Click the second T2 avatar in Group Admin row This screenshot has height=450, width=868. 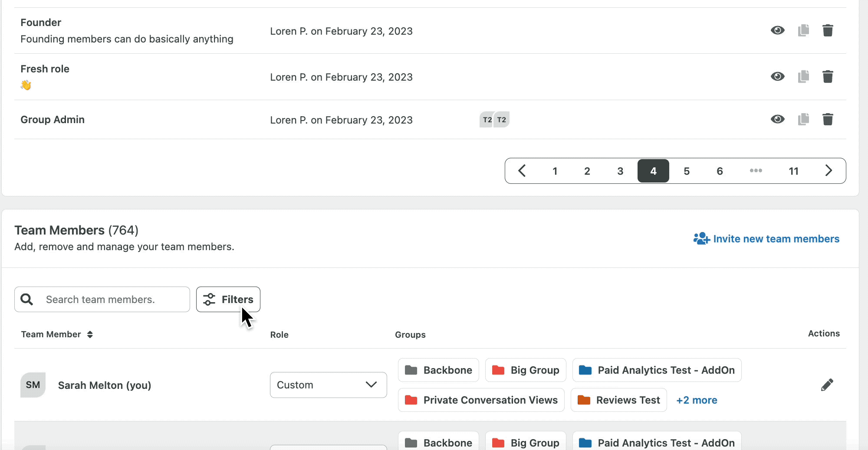(502, 120)
